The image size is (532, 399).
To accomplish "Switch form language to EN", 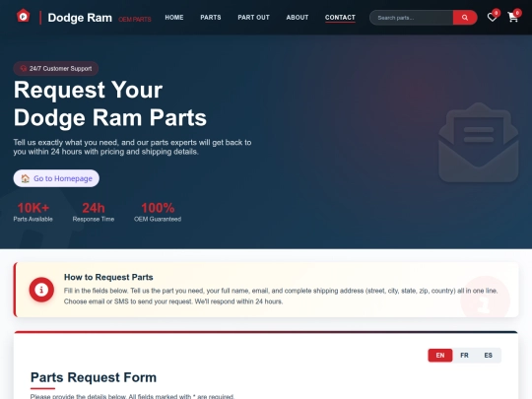I will tap(440, 356).
